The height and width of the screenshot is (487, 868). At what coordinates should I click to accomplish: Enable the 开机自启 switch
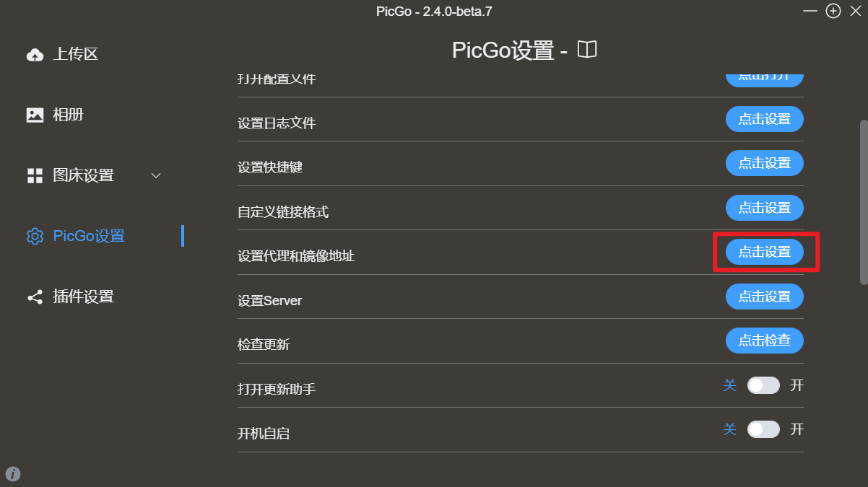tap(763, 430)
